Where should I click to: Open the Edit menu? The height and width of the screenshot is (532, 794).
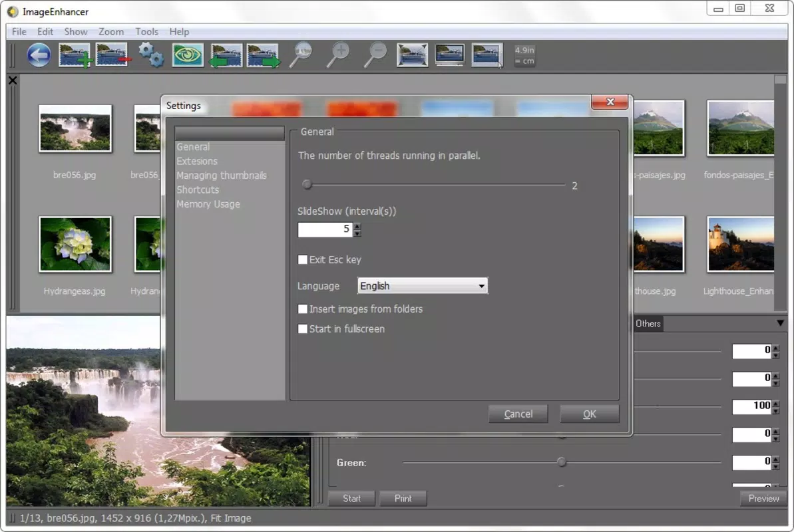point(45,31)
